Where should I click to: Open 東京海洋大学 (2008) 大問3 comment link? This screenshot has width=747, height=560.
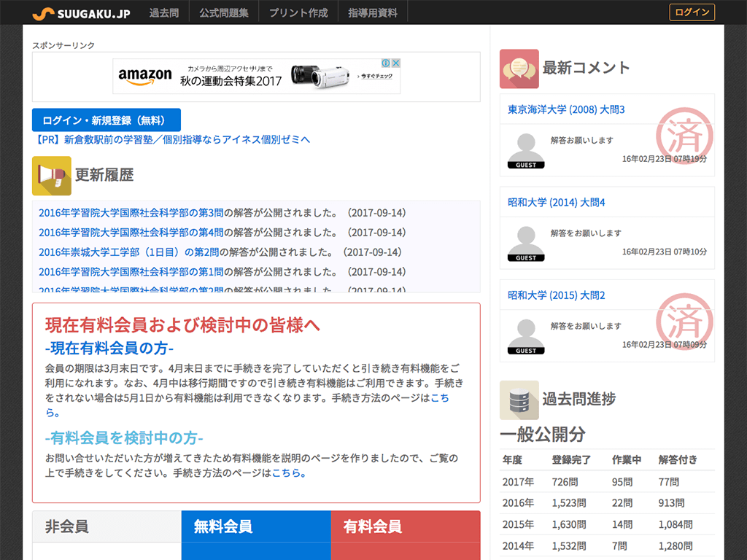(x=566, y=109)
